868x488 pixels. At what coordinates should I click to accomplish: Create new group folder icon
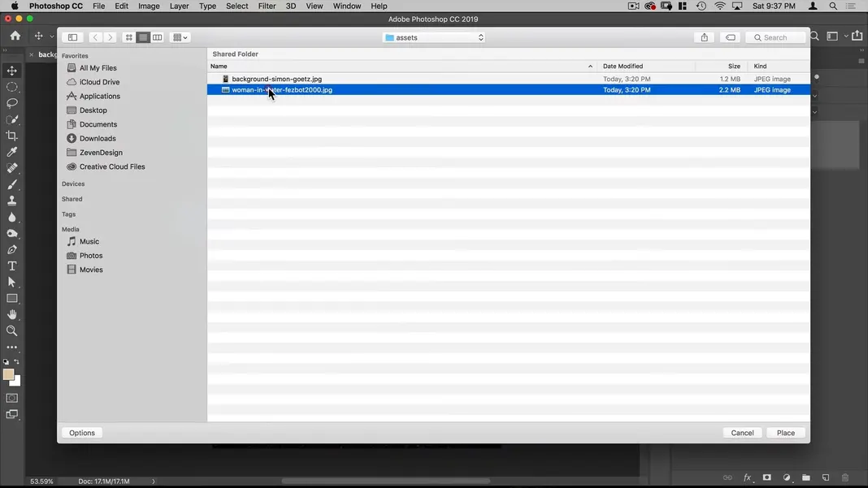806,477
